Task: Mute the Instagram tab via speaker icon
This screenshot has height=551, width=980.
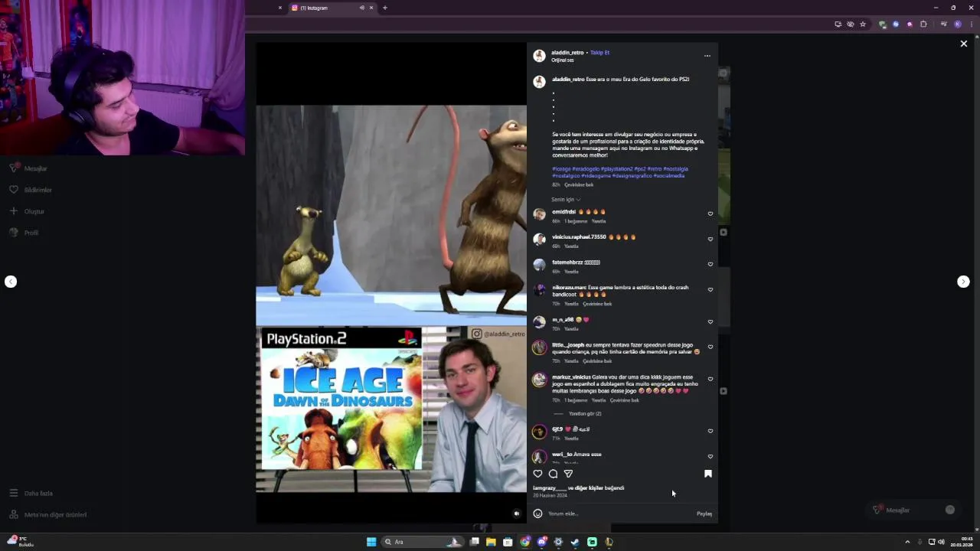Action: pos(361,8)
